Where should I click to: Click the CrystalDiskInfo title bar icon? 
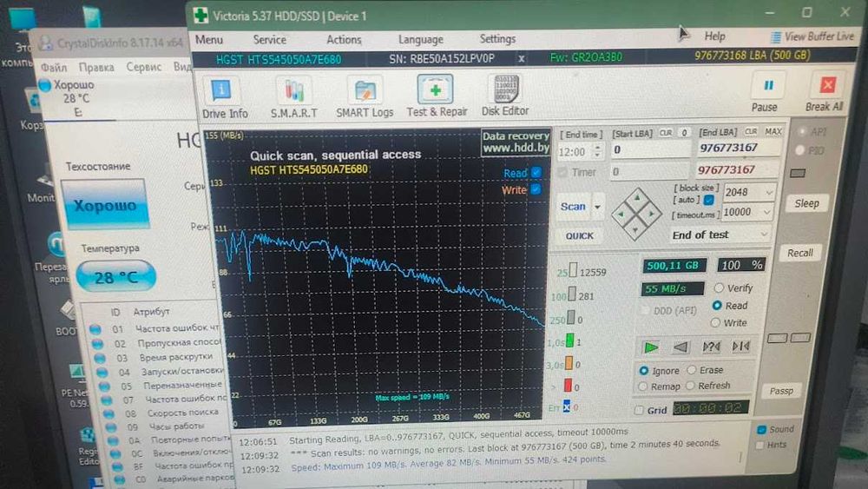pos(47,43)
